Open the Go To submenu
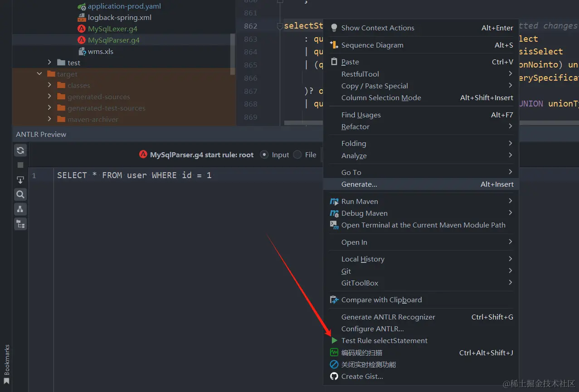579x392 pixels. pyautogui.click(x=421, y=172)
